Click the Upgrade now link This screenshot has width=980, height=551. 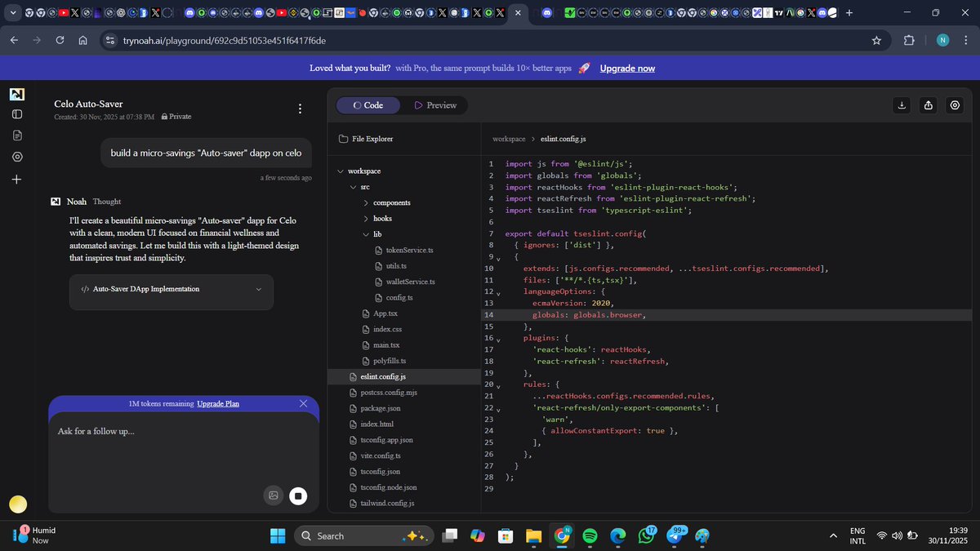point(627,69)
